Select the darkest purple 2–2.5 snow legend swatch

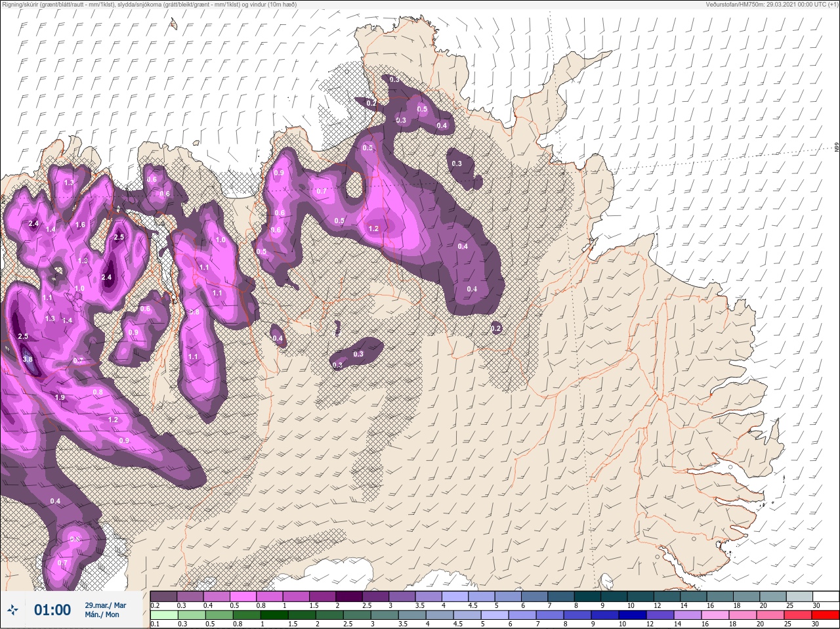coord(350,596)
